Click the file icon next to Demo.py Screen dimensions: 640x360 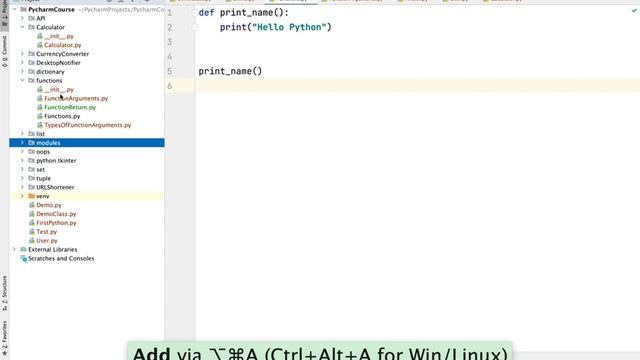32,205
